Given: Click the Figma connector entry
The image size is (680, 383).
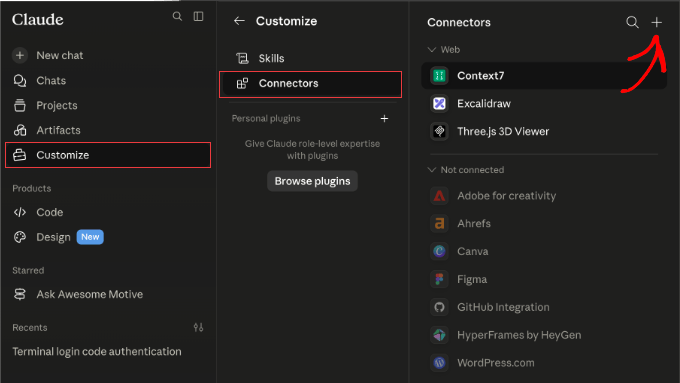Looking at the screenshot, I should coord(544,279).
